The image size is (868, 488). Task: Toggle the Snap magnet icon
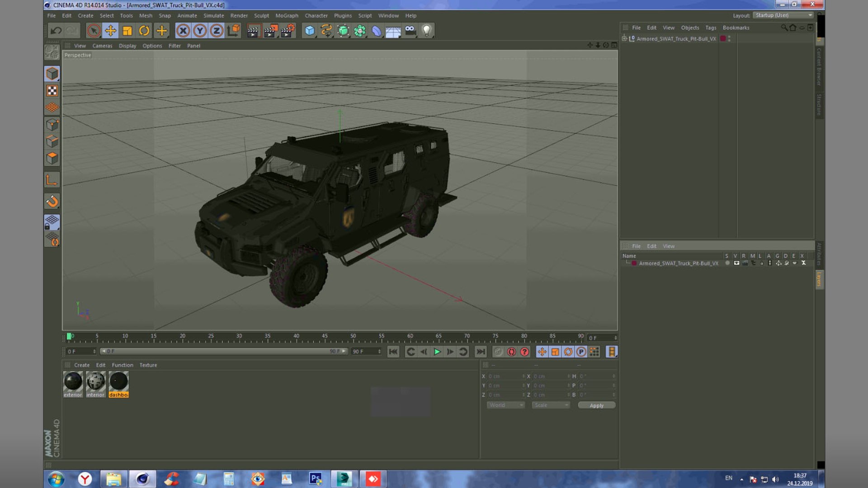click(52, 201)
